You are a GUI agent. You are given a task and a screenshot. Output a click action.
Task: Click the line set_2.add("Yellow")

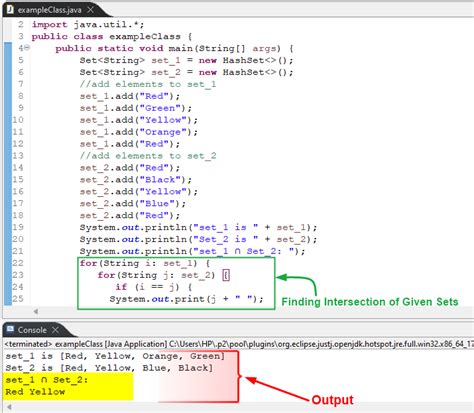point(139,192)
